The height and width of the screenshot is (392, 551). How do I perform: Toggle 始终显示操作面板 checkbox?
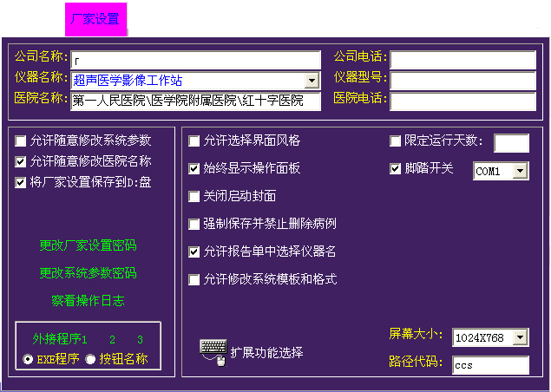point(194,168)
